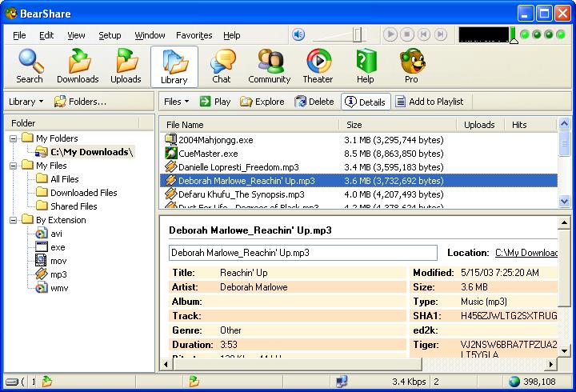Select the C:\My Downloads\ folder
Viewport: 576px width, 392px height.
92,152
